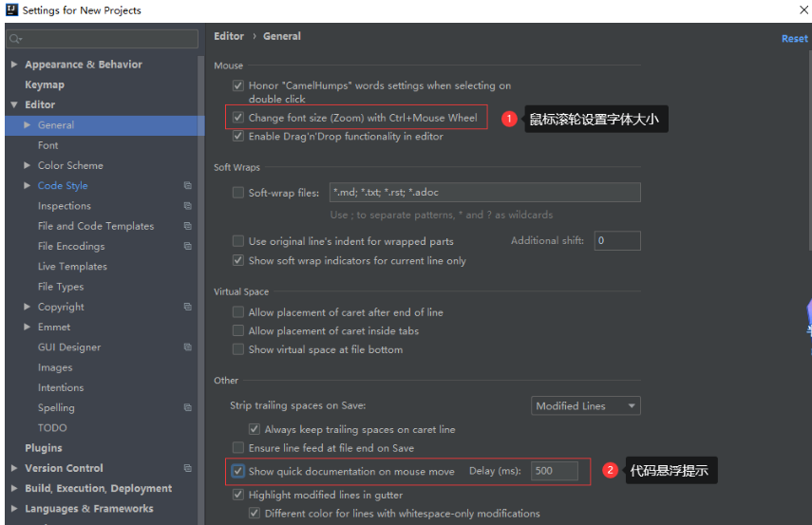The width and height of the screenshot is (812, 525).
Task: Click the project-level icon beside File and Code Templates
Action: tap(187, 226)
